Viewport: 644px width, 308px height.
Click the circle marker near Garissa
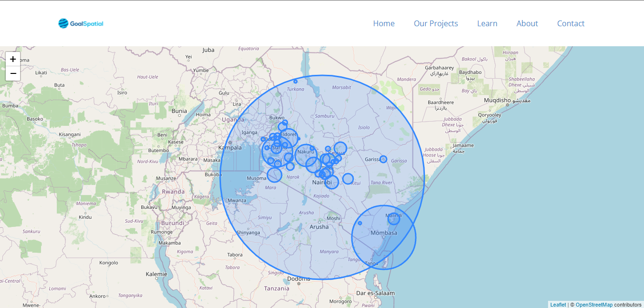coord(383,159)
